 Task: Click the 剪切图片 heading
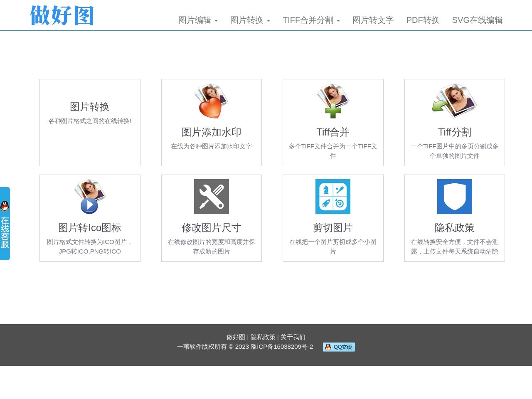(x=333, y=228)
